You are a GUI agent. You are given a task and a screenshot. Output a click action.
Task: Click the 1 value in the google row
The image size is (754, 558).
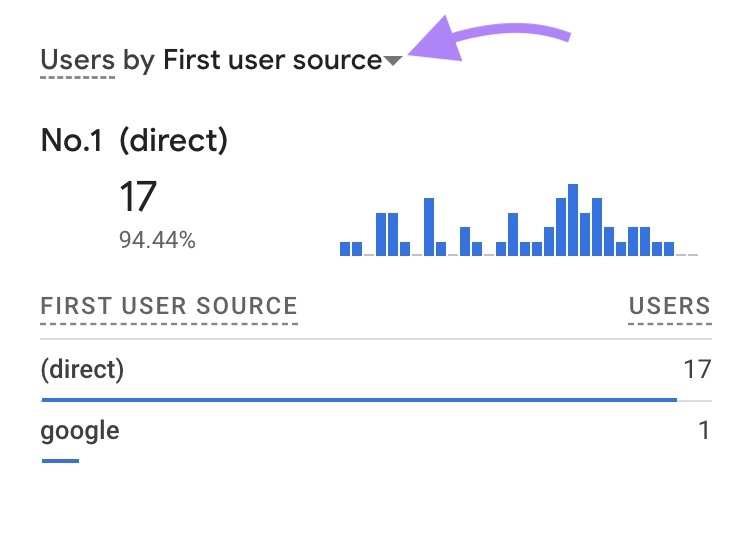pyautogui.click(x=704, y=431)
